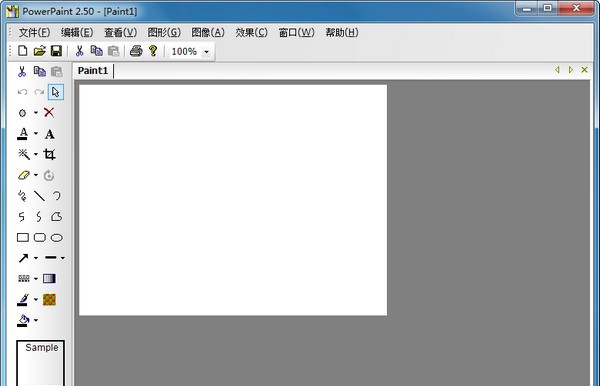Click the thick line width icon
This screenshot has height=386, width=600.
pyautogui.click(x=51, y=257)
